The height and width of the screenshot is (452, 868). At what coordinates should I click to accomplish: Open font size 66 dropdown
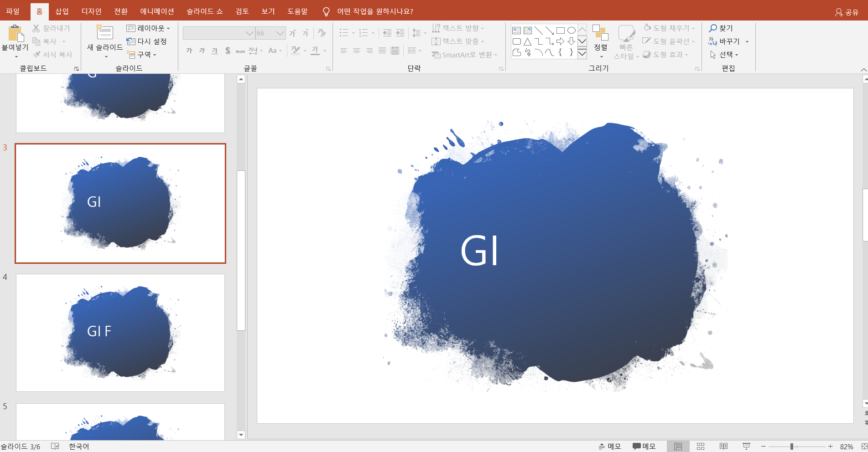tap(280, 33)
